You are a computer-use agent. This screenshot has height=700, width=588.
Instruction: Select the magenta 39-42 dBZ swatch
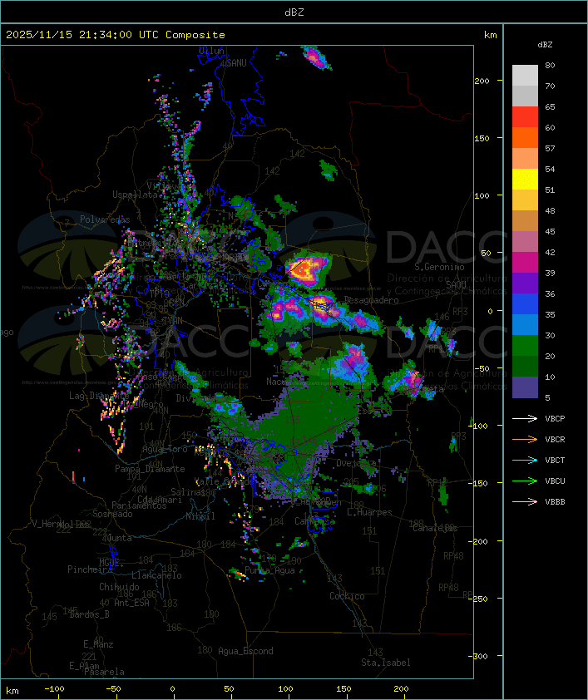tap(525, 263)
